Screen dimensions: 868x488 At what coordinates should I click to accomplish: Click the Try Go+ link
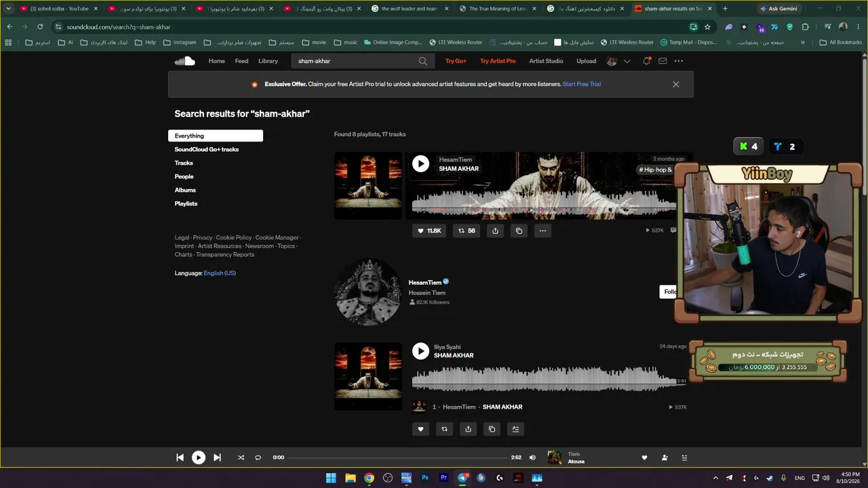tap(456, 61)
